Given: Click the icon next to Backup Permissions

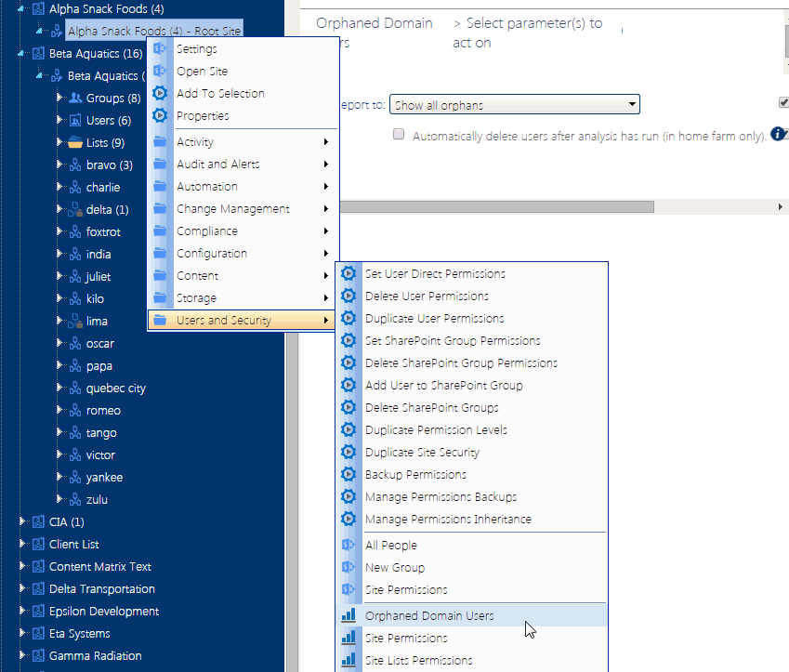Looking at the screenshot, I should pos(348,475).
